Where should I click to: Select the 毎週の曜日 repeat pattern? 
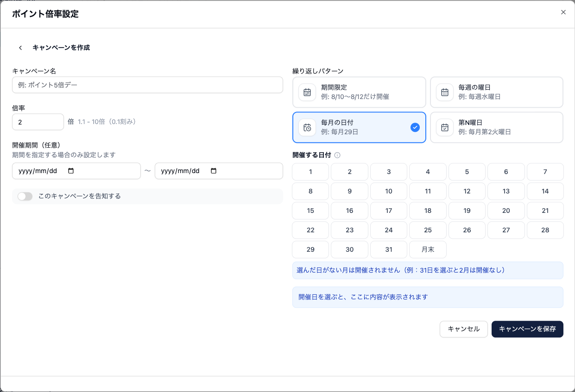coord(497,92)
